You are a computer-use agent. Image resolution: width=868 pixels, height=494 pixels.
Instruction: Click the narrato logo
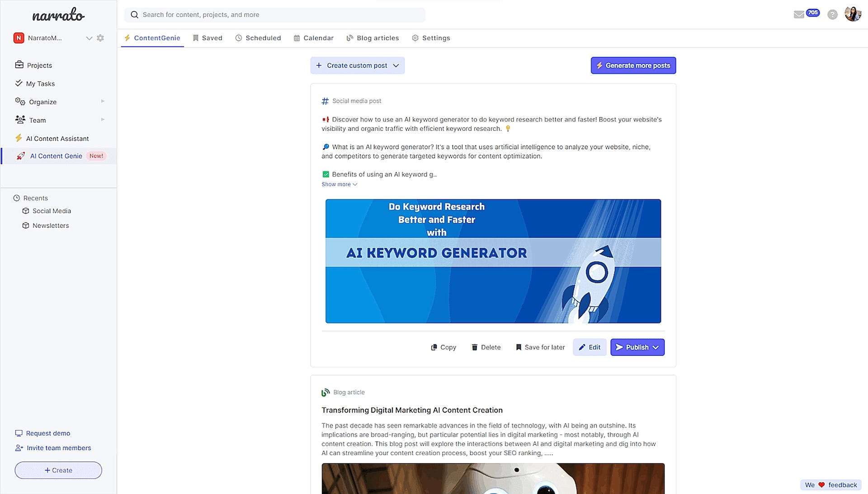(x=58, y=16)
